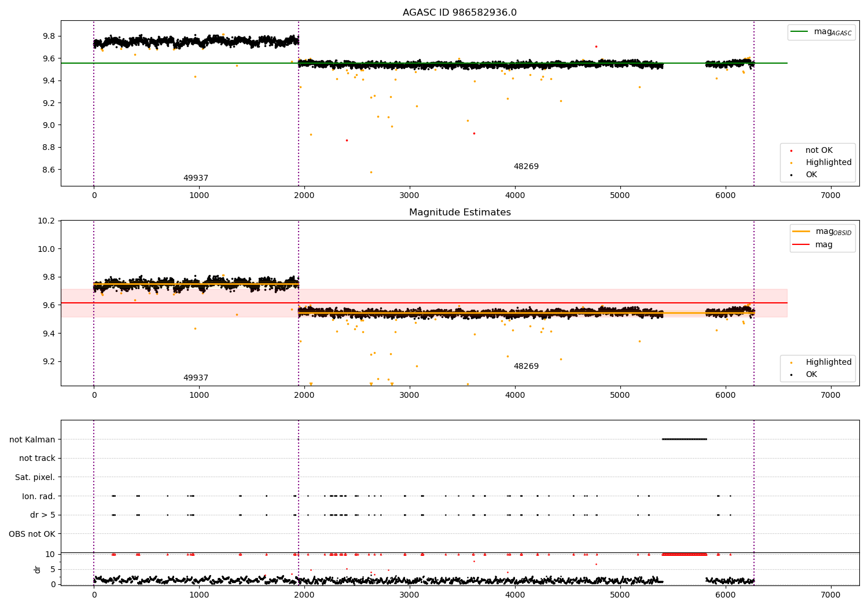Click the black 'not Kalman' data bar in bottom plot

[685, 439]
